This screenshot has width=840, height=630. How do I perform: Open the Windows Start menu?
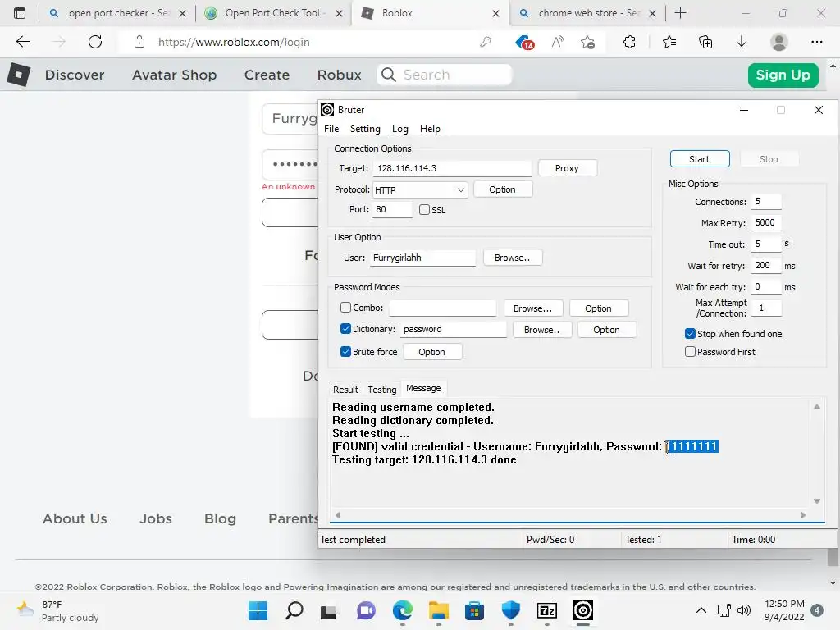258,610
